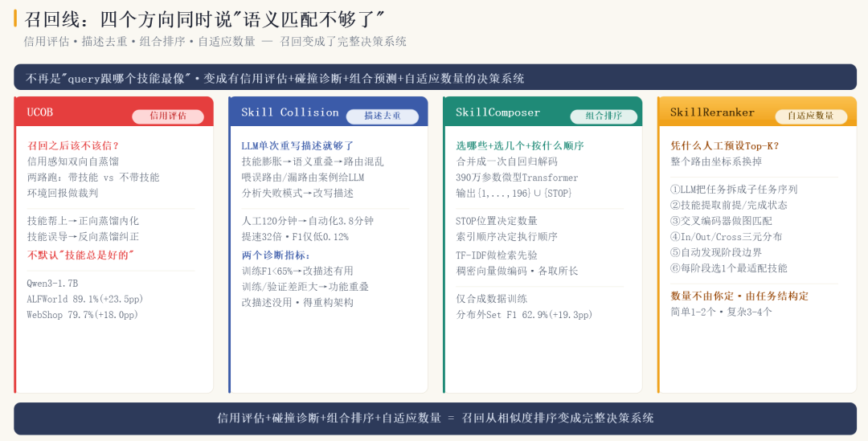This screenshot has width=868, height=441.
Task: Click the green heading 选哪些+选几个+按什么顺序
Action: [520, 146]
